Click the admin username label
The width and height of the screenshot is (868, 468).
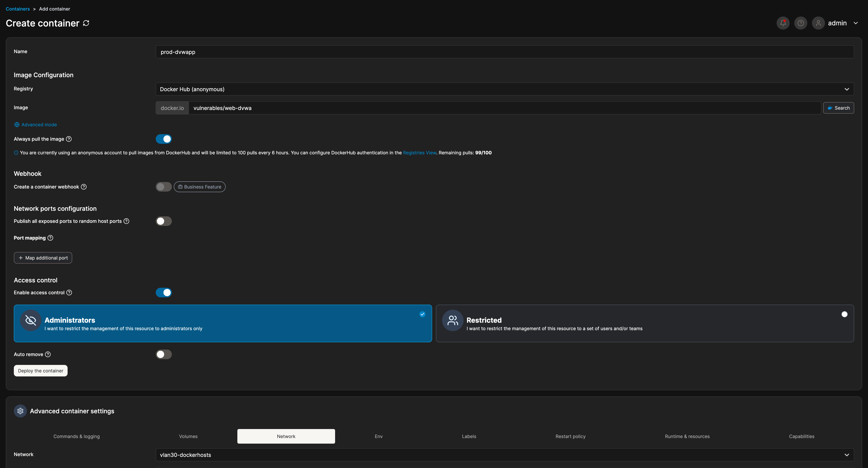click(837, 23)
